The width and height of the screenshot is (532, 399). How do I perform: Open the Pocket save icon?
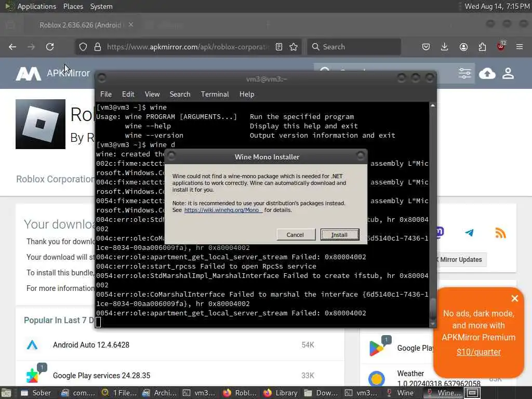click(426, 47)
